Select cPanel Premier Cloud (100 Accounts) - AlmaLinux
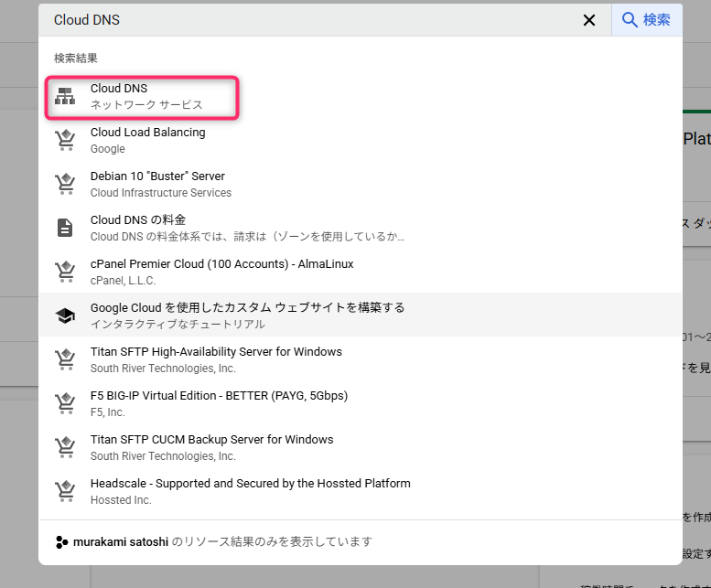711x588 pixels. (361, 273)
